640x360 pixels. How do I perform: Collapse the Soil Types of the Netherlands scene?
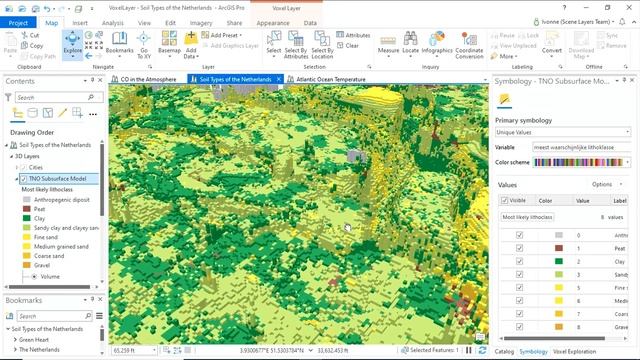(7, 145)
